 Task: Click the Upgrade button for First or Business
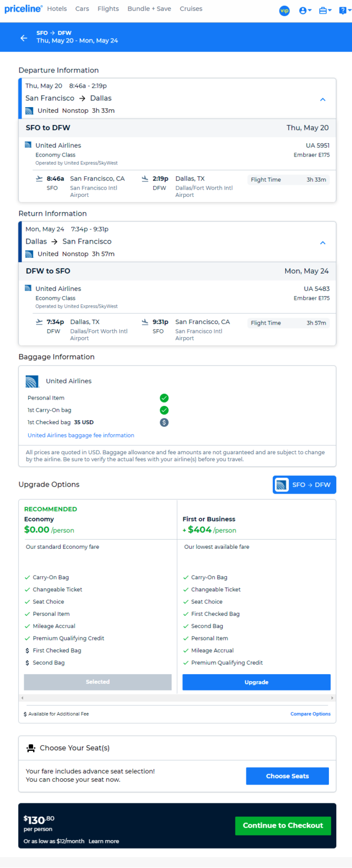pyautogui.click(x=256, y=682)
